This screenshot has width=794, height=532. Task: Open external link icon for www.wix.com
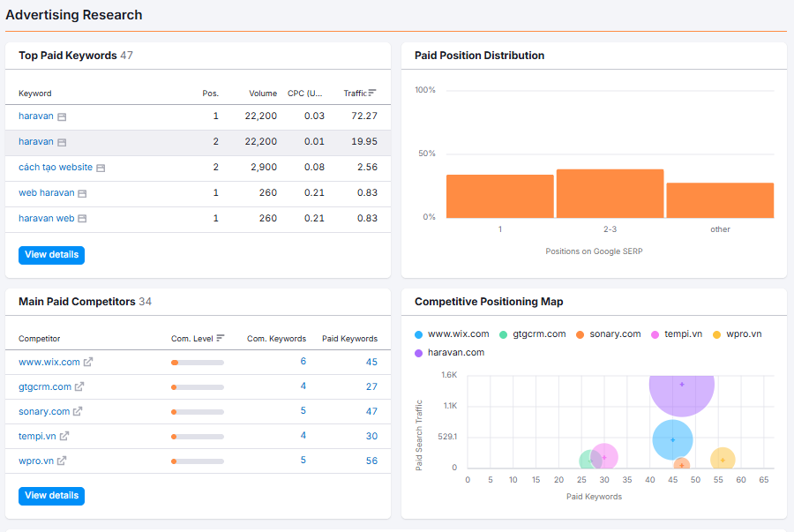(x=88, y=362)
